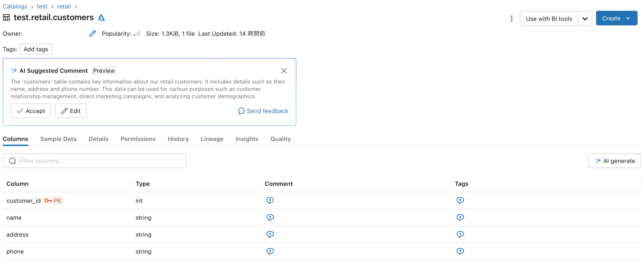Go to the Permissions tab

pos(138,139)
